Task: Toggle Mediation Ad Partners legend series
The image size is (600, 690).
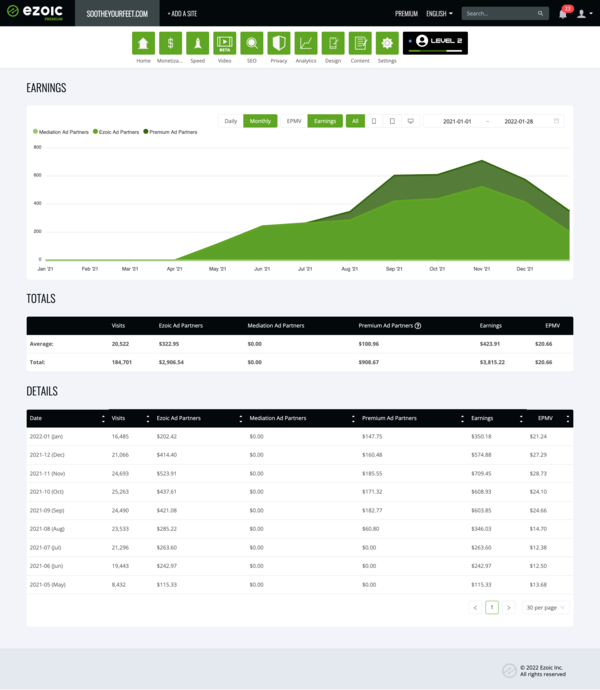Action: click(61, 132)
